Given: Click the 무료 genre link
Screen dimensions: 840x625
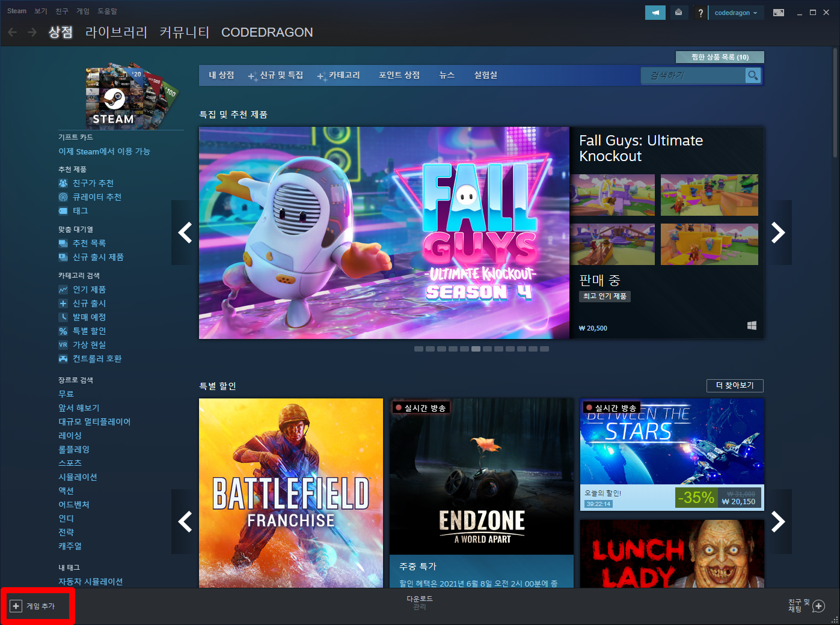Looking at the screenshot, I should (x=66, y=394).
